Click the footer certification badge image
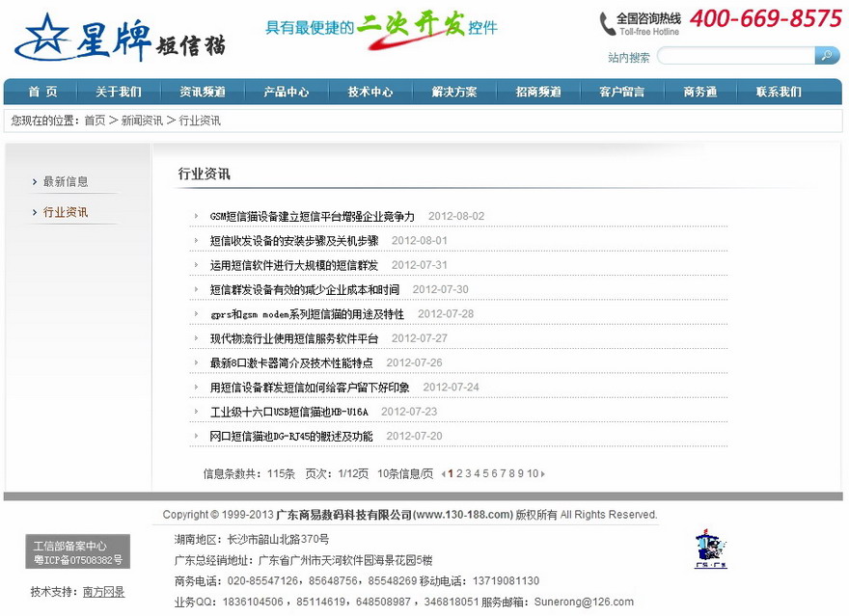Viewport: 849px width, 616px height. (x=710, y=549)
